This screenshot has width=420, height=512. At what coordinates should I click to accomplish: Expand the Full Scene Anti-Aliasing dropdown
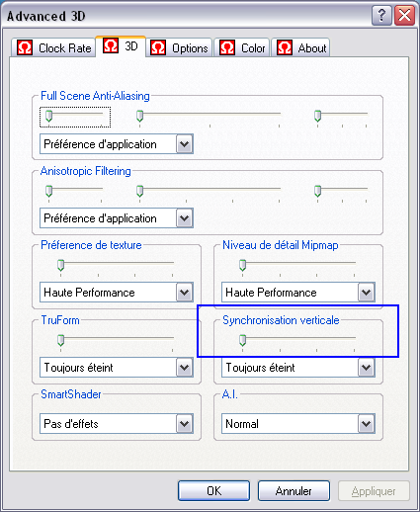(185, 144)
